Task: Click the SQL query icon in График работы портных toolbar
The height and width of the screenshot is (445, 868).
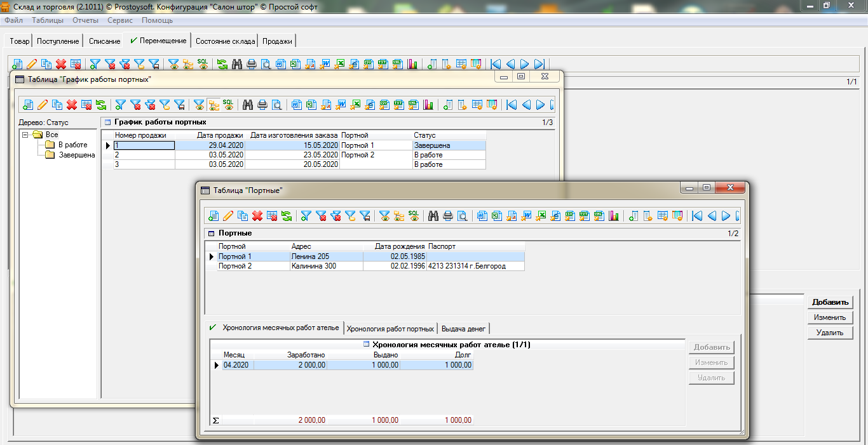Action: pyautogui.click(x=228, y=105)
